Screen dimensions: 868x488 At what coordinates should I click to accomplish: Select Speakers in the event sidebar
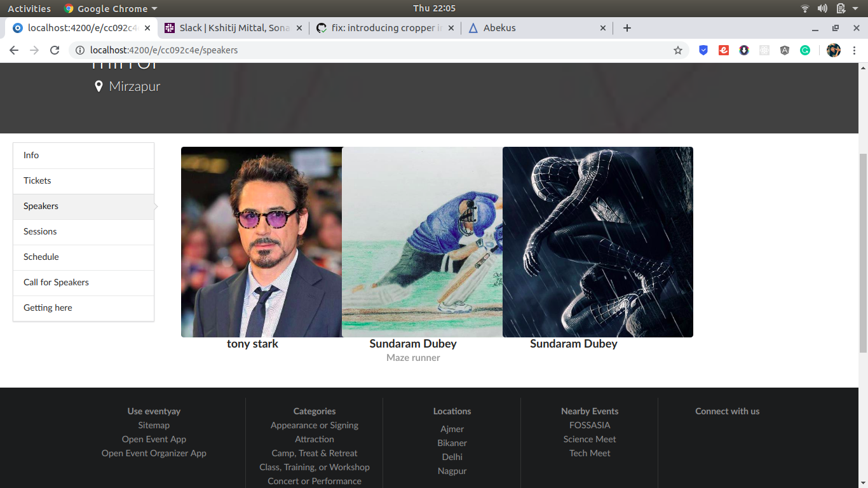coord(83,207)
